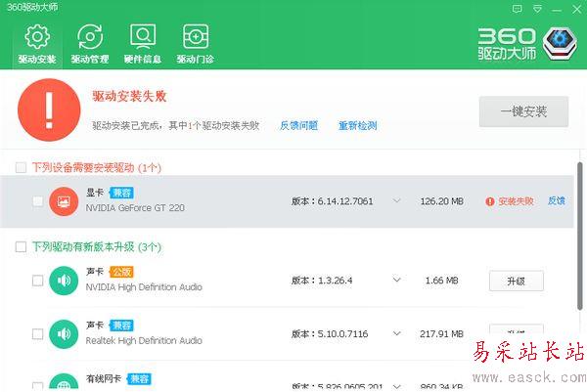Select the 217.91 MB size text
This screenshot has width=587, height=392.
pos(442,333)
